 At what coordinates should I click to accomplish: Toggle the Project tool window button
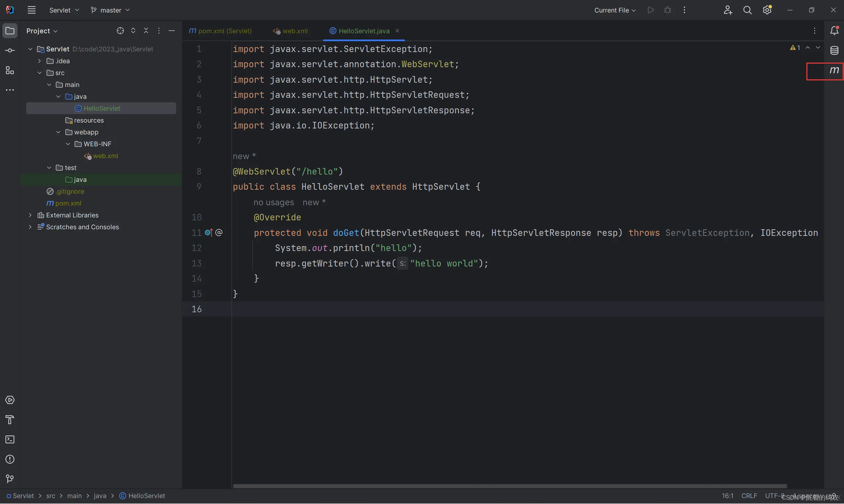[x=10, y=31]
